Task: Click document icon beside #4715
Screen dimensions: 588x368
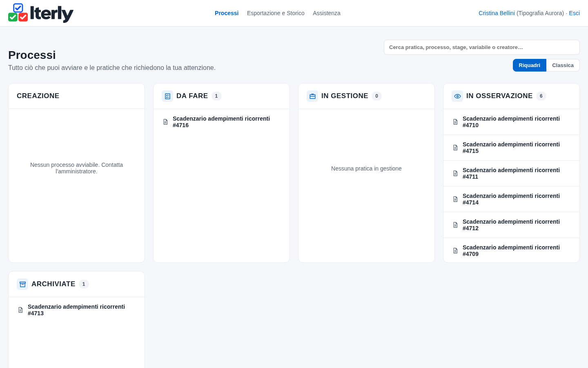Action: click(455, 148)
